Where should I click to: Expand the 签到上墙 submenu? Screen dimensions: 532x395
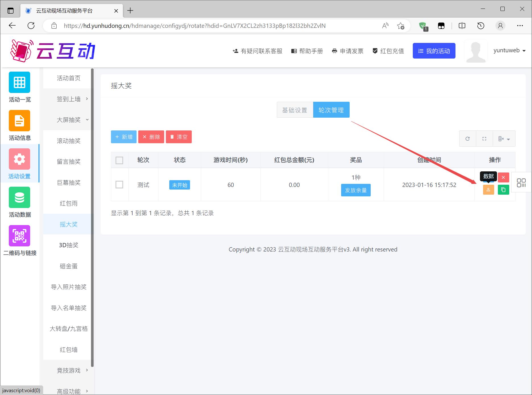coord(69,99)
